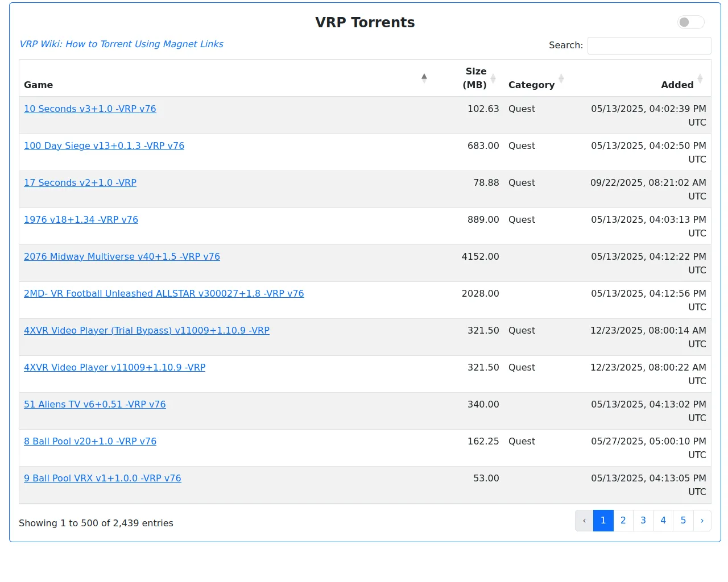
Task: Click Quest category in 8 Ball Pool row
Action: 522,441
